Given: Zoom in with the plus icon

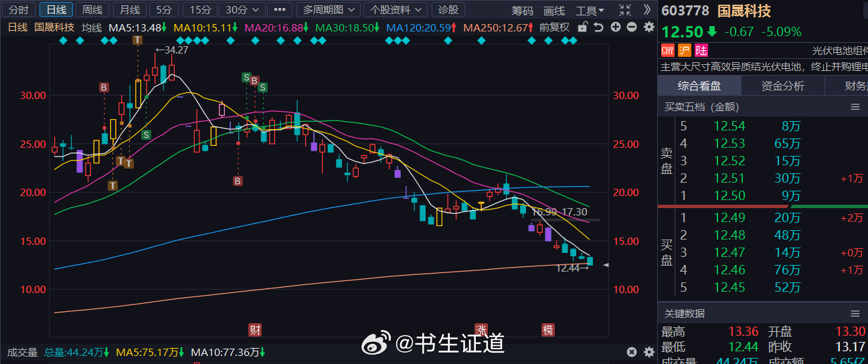Looking at the screenshot, I should pos(615,27).
